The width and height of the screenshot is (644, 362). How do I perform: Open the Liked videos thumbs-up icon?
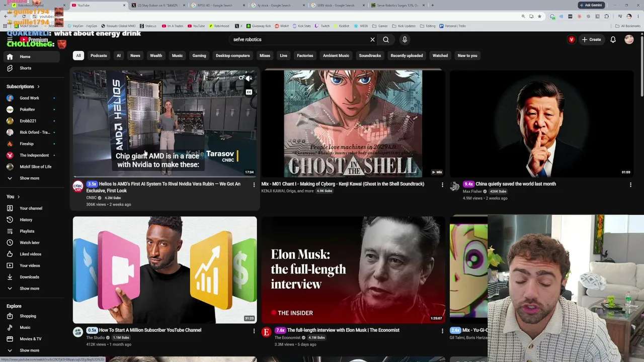10,254
